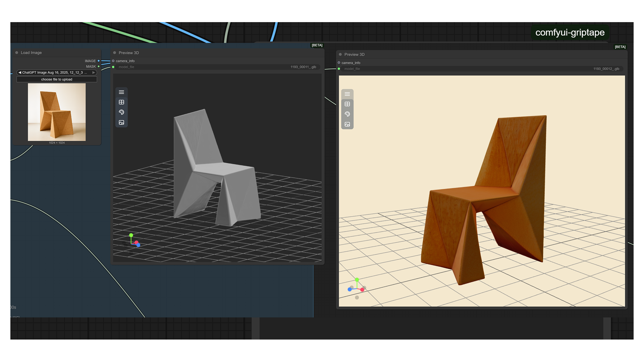This screenshot has width=644, height=362.
Task: Click the choose file to upload button
Action: [57, 79]
